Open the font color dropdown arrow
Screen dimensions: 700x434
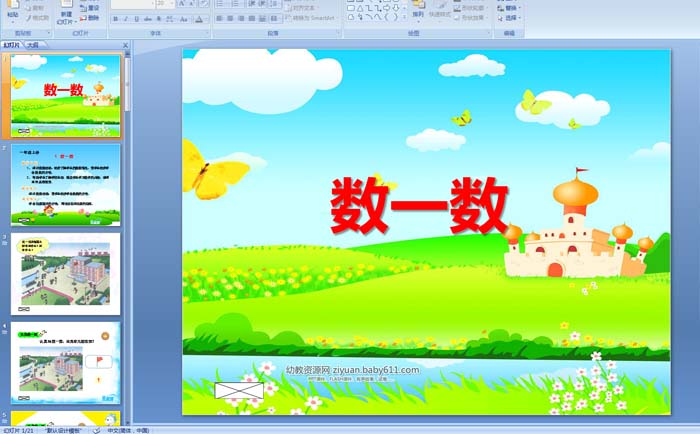click(x=207, y=18)
